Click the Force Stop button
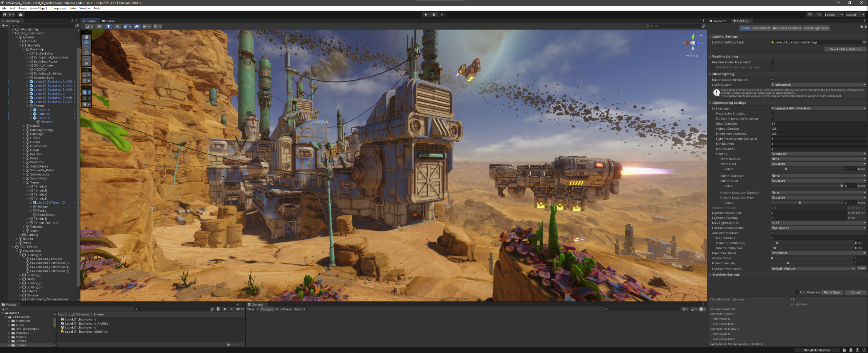Image resolution: width=868 pixels, height=353 pixels. (831, 292)
